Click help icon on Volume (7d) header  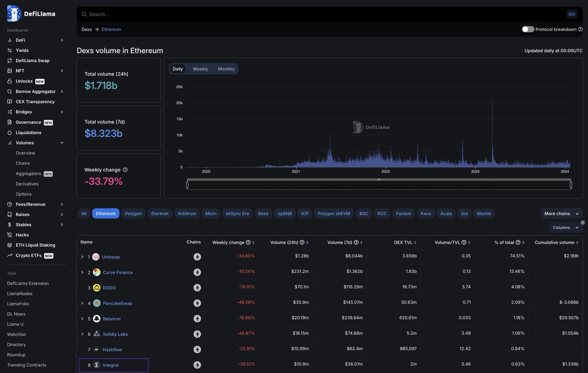pos(356,242)
